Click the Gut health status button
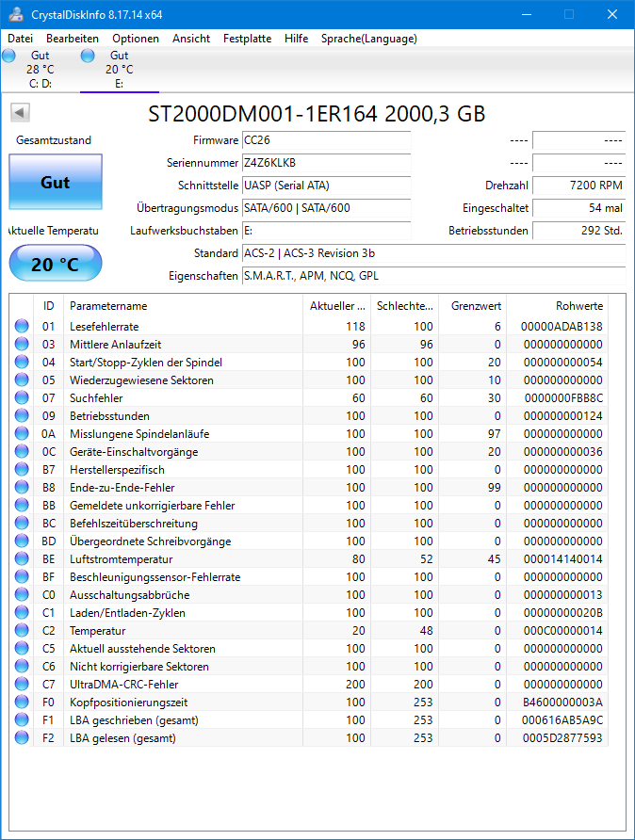The image size is (635, 840). [56, 182]
